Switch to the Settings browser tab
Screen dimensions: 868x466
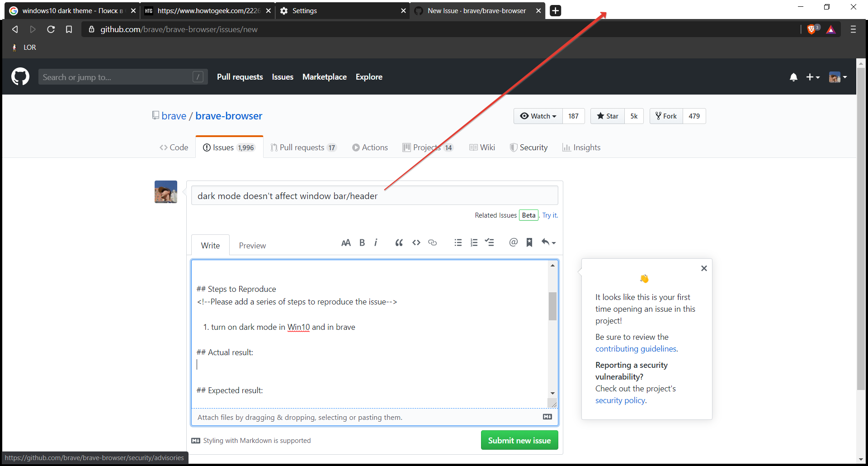point(343,11)
